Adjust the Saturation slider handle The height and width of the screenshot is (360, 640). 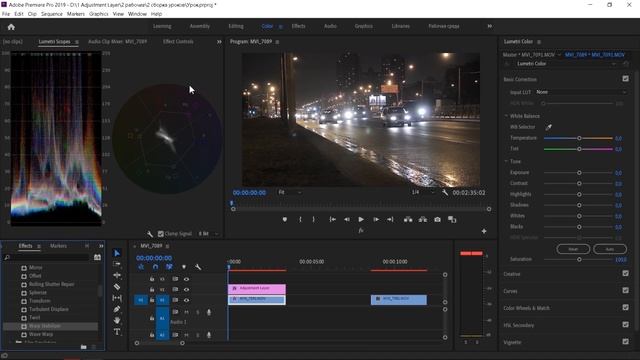579,260
